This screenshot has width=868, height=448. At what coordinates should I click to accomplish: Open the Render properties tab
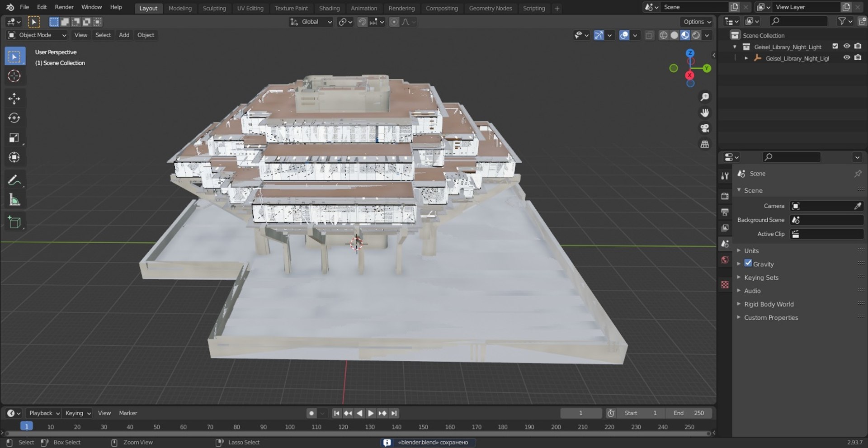[x=725, y=196]
